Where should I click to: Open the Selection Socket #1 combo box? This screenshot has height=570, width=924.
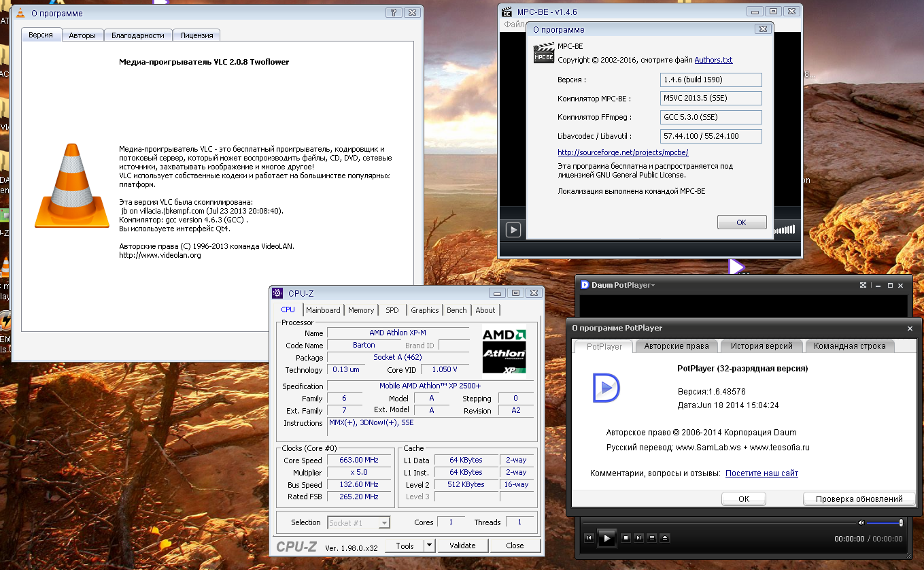click(359, 522)
